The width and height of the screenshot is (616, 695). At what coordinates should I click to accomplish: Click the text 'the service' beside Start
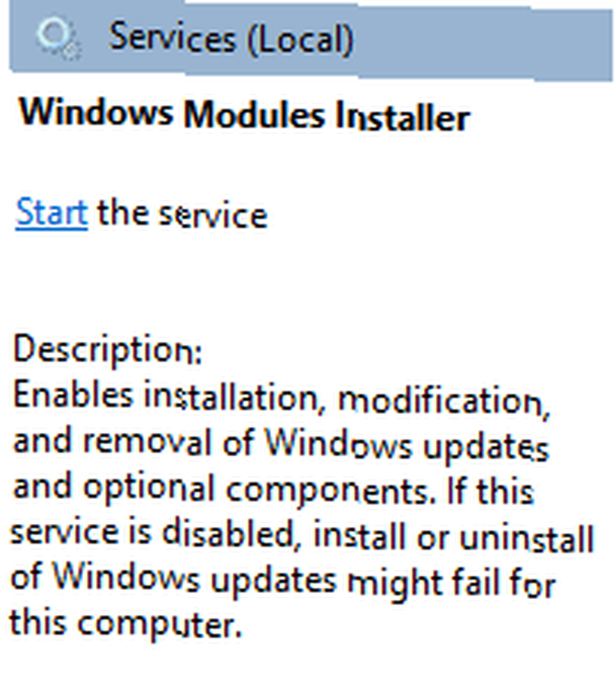tap(182, 213)
